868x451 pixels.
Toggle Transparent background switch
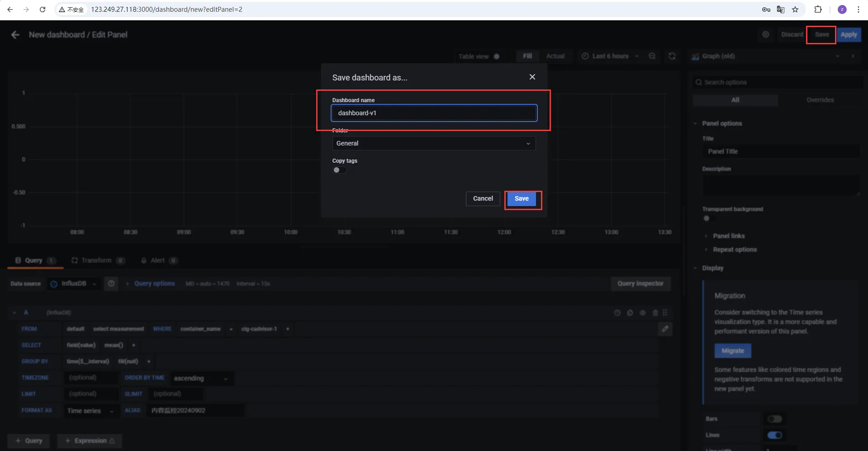point(709,218)
